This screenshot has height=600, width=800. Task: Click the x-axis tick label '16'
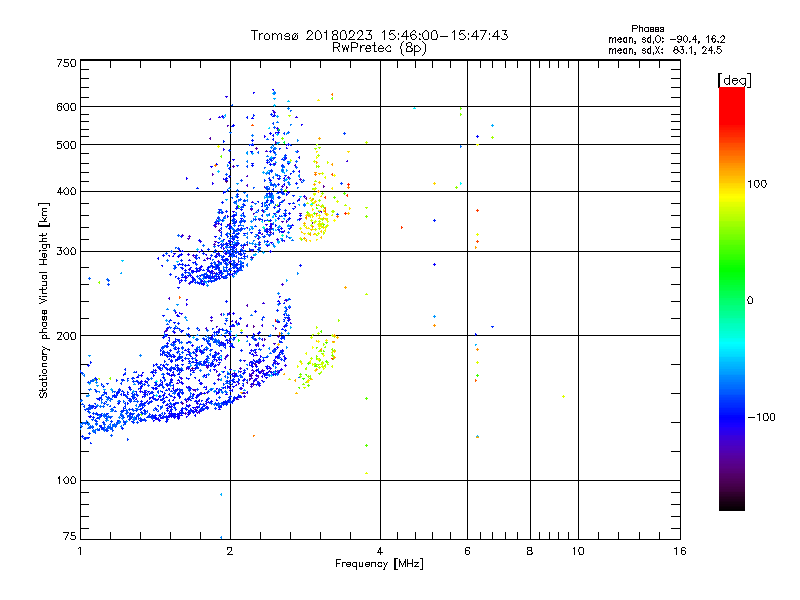click(680, 551)
